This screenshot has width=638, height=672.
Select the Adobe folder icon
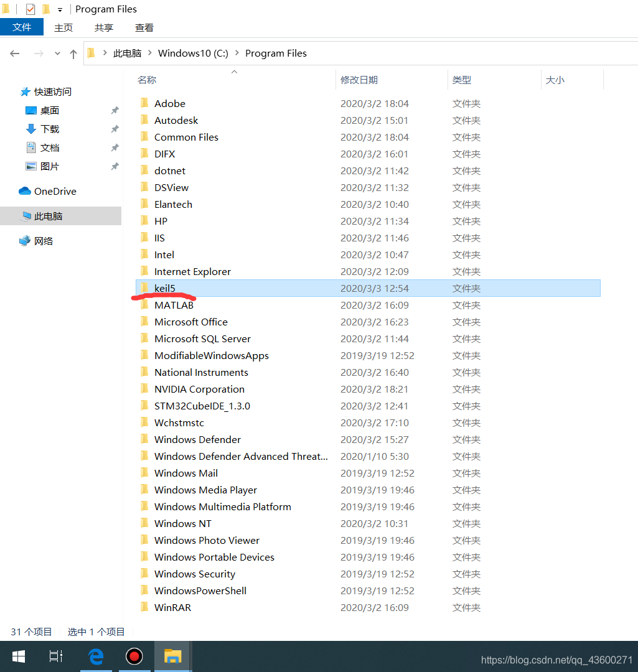tap(144, 103)
